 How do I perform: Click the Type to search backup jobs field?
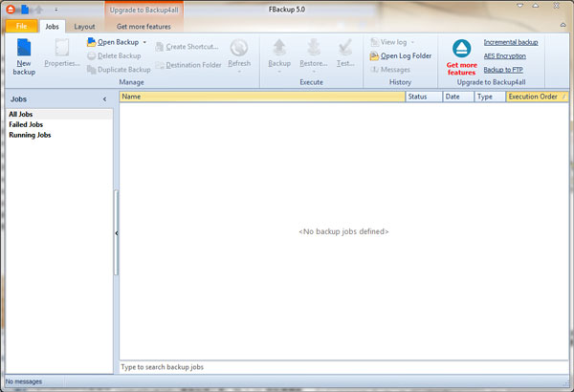click(x=343, y=367)
